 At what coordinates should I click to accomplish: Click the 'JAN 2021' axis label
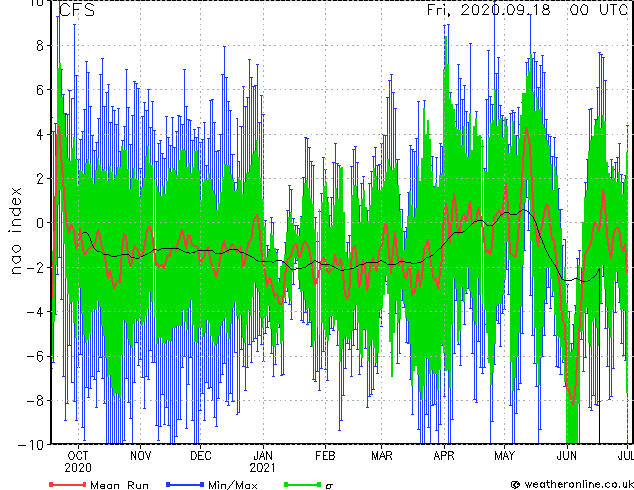point(263,462)
